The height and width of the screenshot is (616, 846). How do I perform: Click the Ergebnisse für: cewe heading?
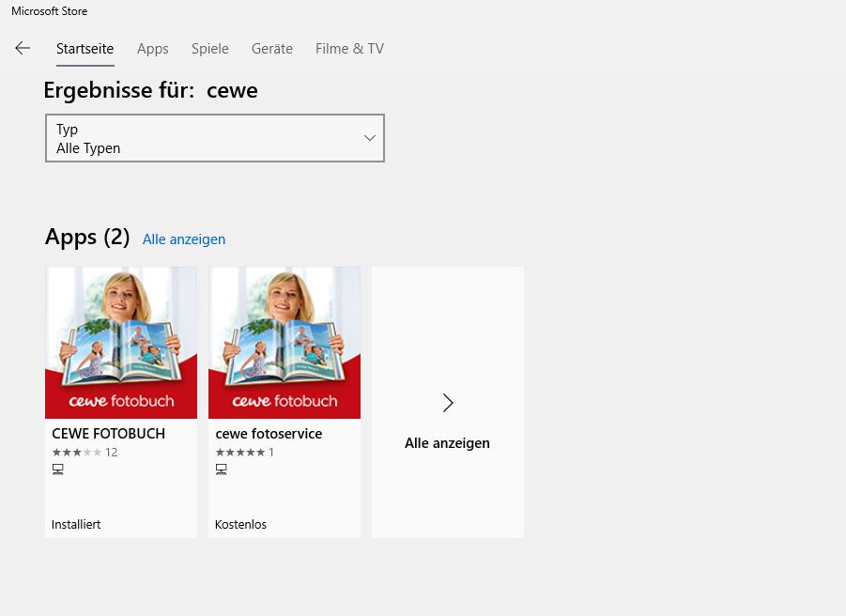click(x=150, y=91)
